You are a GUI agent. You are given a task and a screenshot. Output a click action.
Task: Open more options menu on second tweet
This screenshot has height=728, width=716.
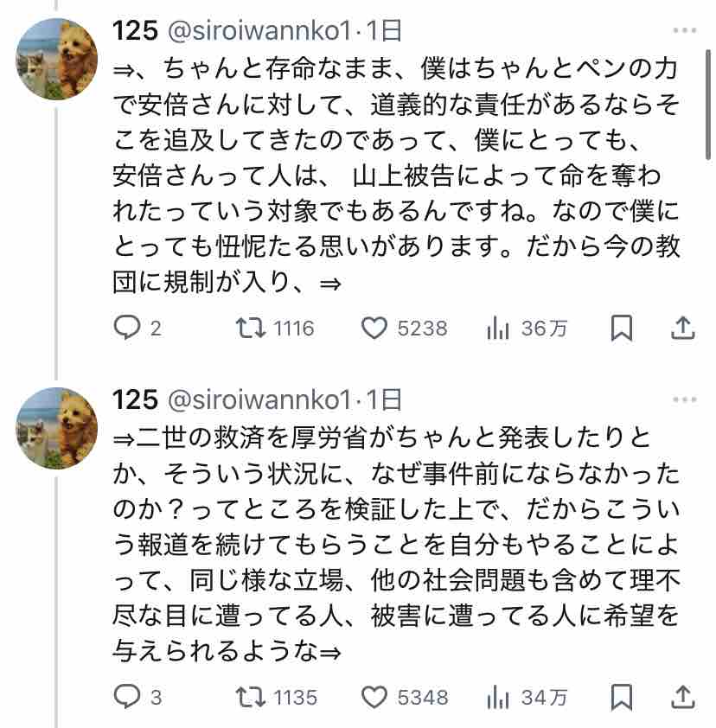[x=684, y=399]
